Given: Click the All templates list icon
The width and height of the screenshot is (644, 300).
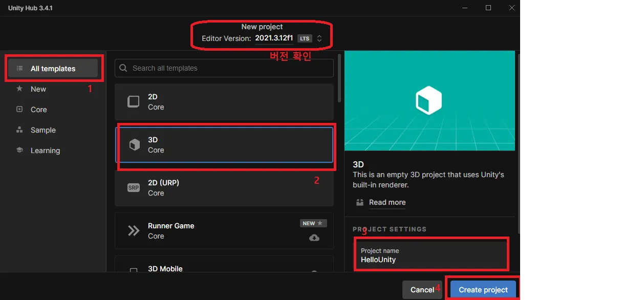Looking at the screenshot, I should click(x=19, y=69).
